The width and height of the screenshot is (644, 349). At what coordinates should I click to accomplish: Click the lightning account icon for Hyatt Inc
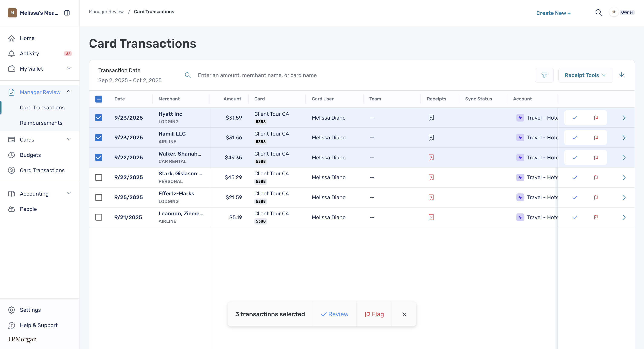pos(520,118)
